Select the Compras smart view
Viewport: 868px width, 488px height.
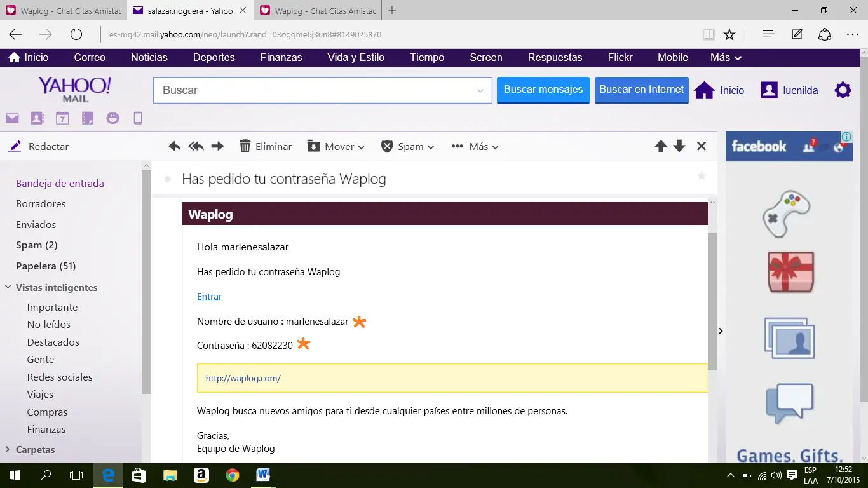tap(47, 412)
